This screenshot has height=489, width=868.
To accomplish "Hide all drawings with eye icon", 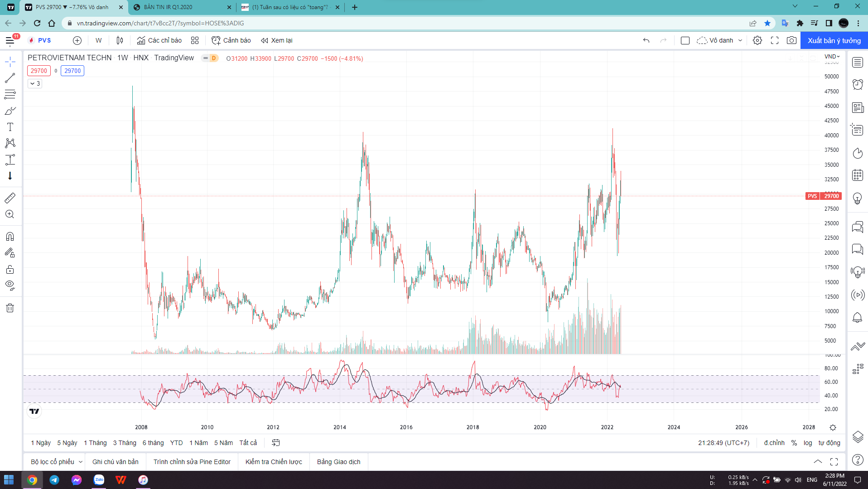I will [10, 285].
